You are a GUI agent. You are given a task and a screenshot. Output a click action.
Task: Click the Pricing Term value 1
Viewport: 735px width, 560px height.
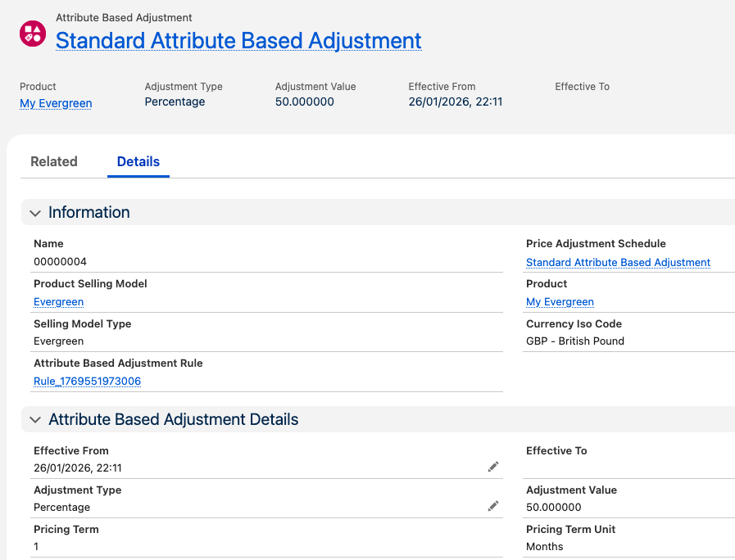click(36, 546)
